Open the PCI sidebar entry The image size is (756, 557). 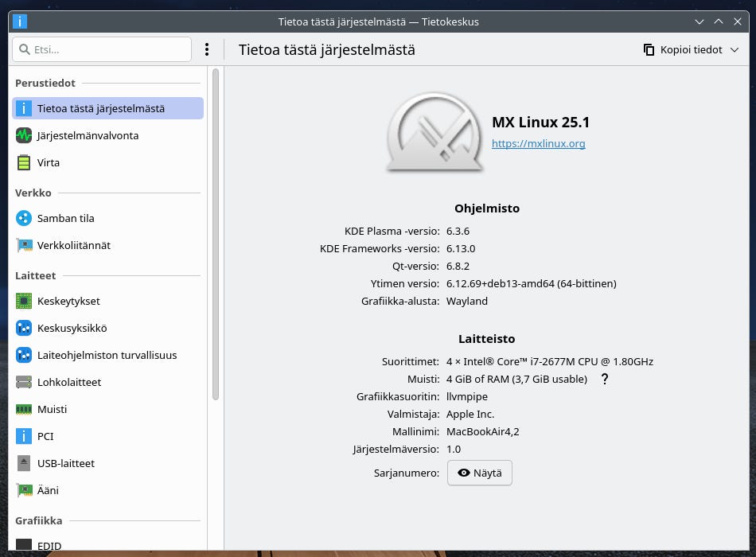click(45, 436)
